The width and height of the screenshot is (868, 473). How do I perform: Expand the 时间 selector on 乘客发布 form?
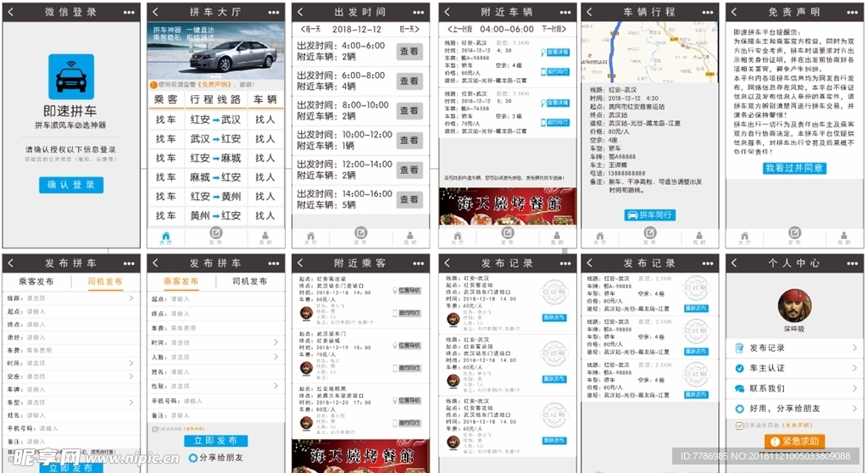pyautogui.click(x=275, y=342)
